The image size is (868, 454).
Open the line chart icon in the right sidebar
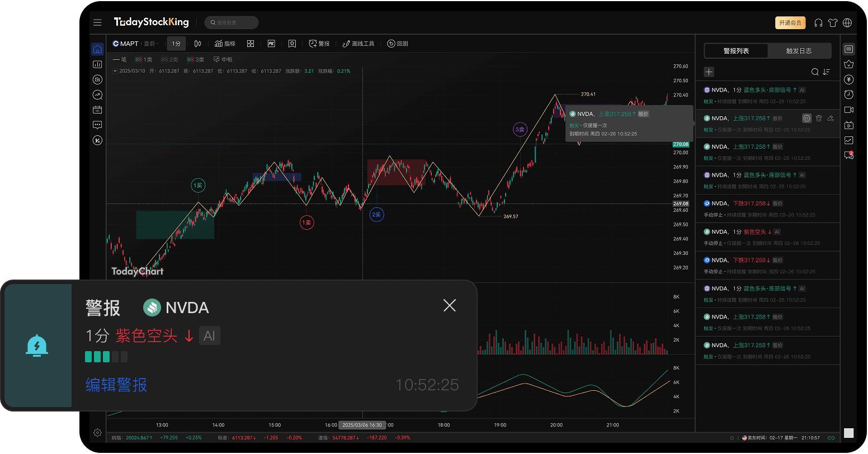coord(849,140)
